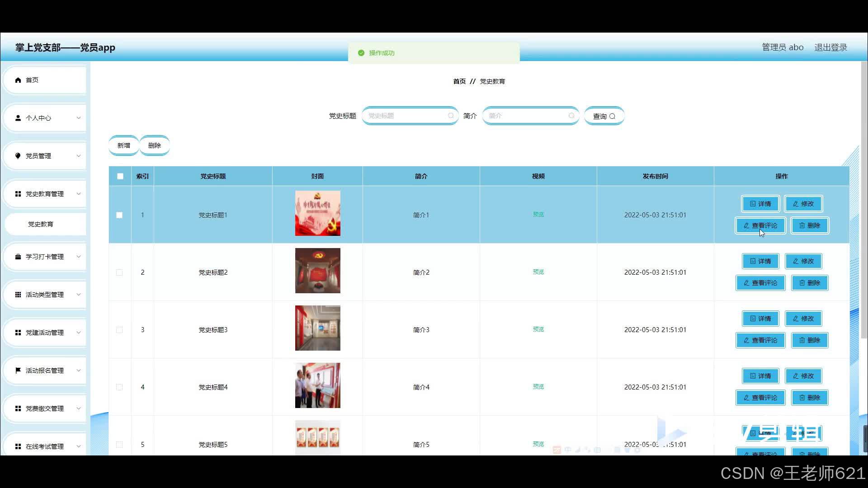The height and width of the screenshot is (488, 868).
Task: Click the home icon beside 首页 in the sidebar
Action: pos(18,80)
